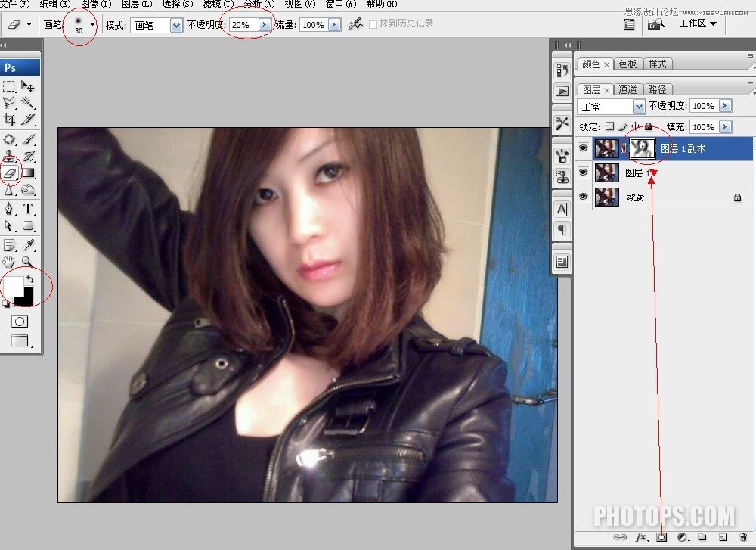756x550 pixels.
Task: Click the Link Layers icon
Action: coord(620,537)
